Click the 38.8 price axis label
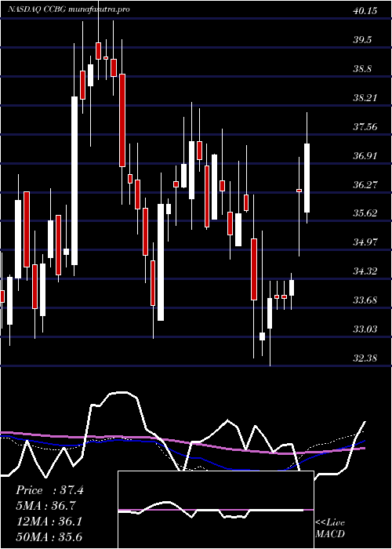This screenshot has height=549, width=392. 362,69
